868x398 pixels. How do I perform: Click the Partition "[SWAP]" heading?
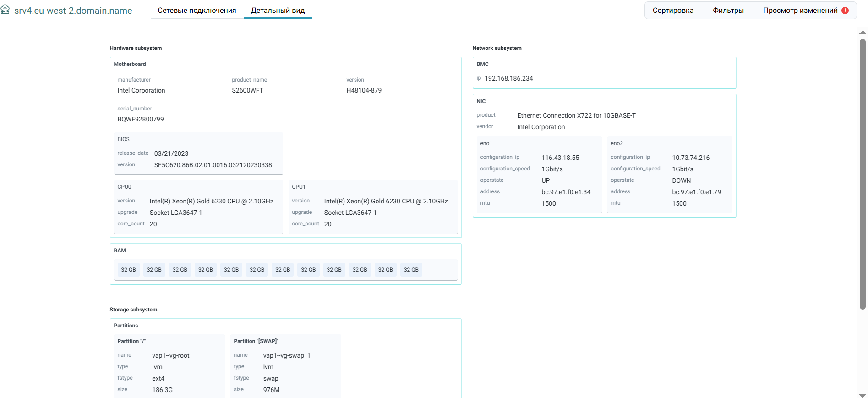pyautogui.click(x=256, y=341)
